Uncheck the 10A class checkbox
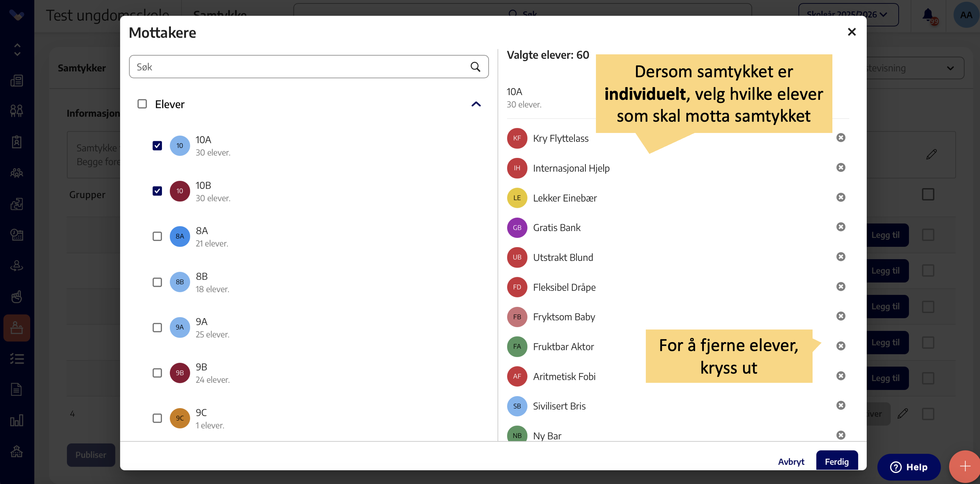Image resolution: width=980 pixels, height=484 pixels. [157, 146]
